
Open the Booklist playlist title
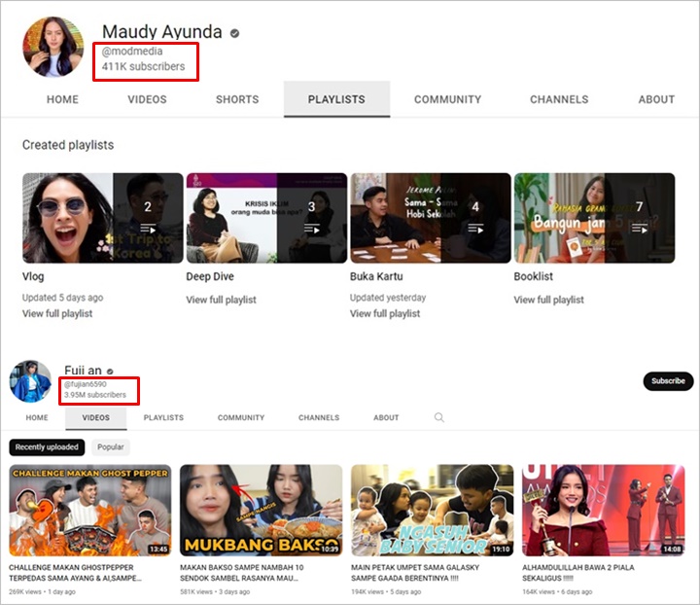pos(534,277)
